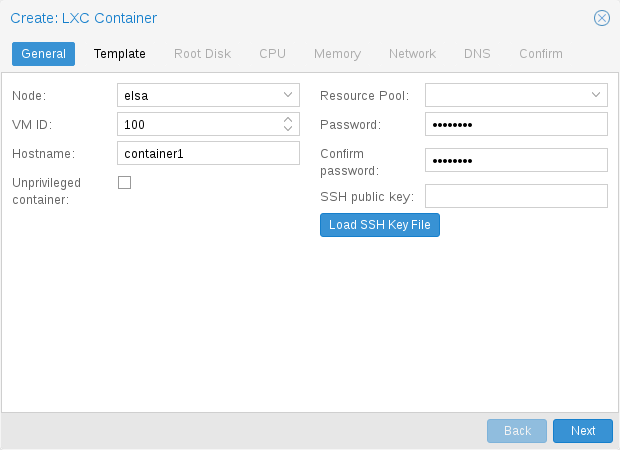Image resolution: width=620 pixels, height=450 pixels.
Task: Increase VM ID with the up arrow
Action: click(288, 119)
